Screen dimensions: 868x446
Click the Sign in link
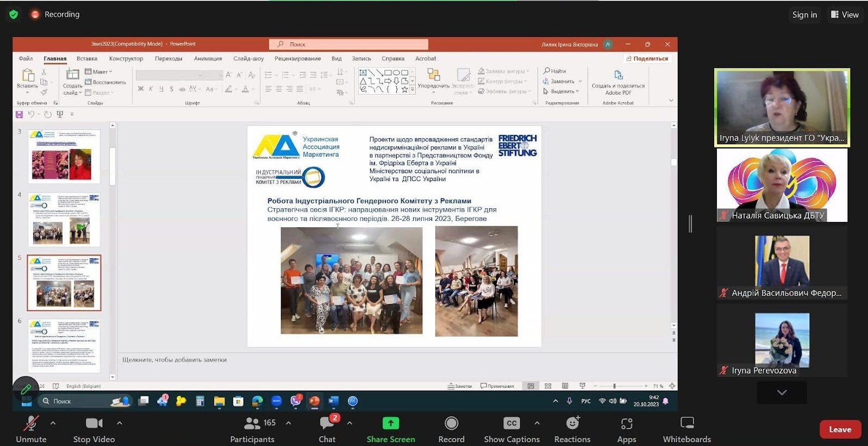pos(804,15)
